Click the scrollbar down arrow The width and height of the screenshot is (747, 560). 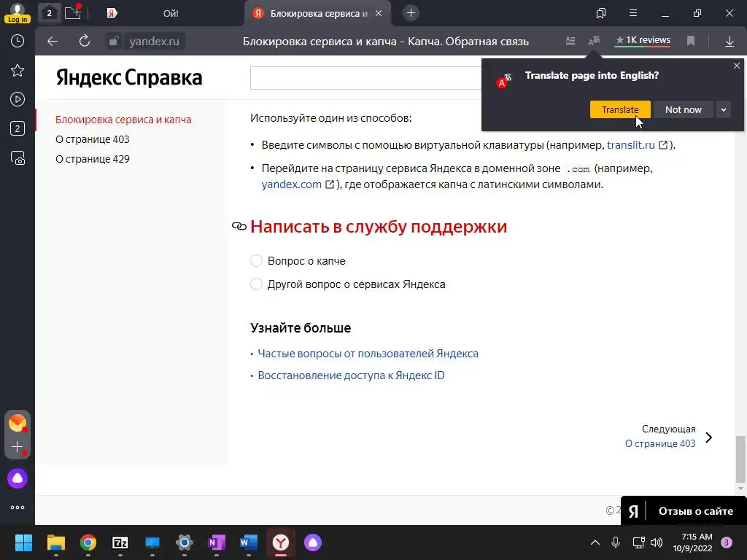click(740, 488)
